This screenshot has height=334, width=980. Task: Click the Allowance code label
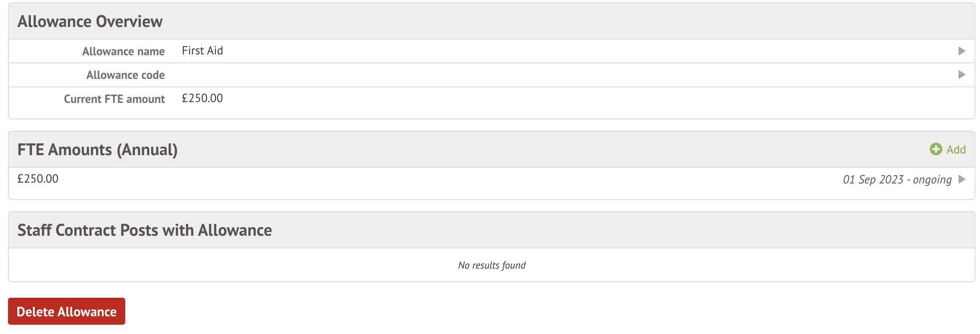(125, 75)
